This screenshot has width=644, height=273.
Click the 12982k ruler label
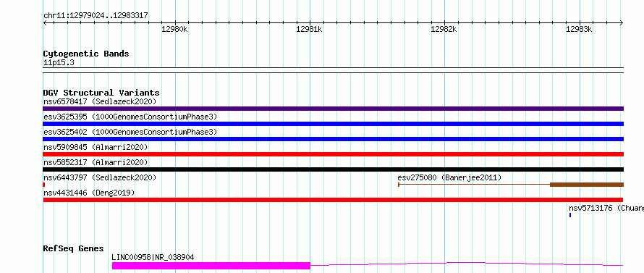click(x=444, y=29)
